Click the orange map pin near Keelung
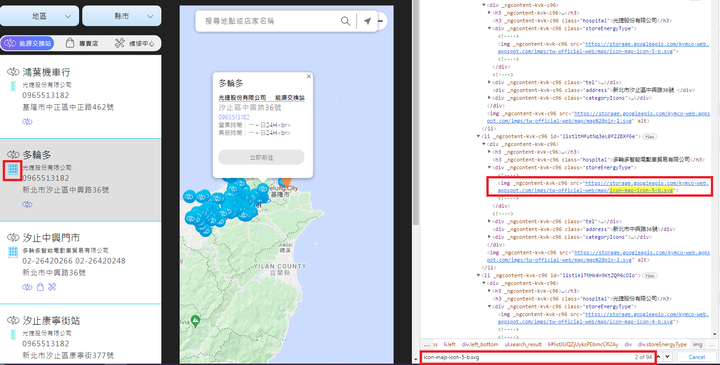This screenshot has height=365, width=720. (x=286, y=182)
